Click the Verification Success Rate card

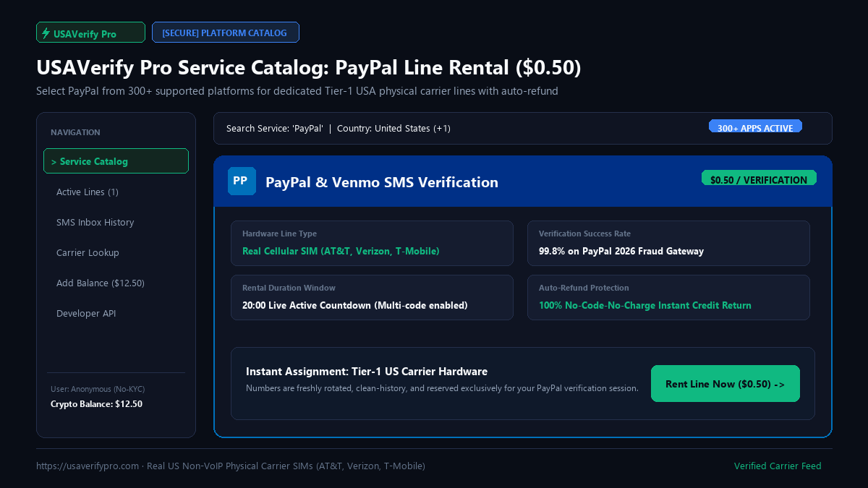pyautogui.click(x=668, y=243)
